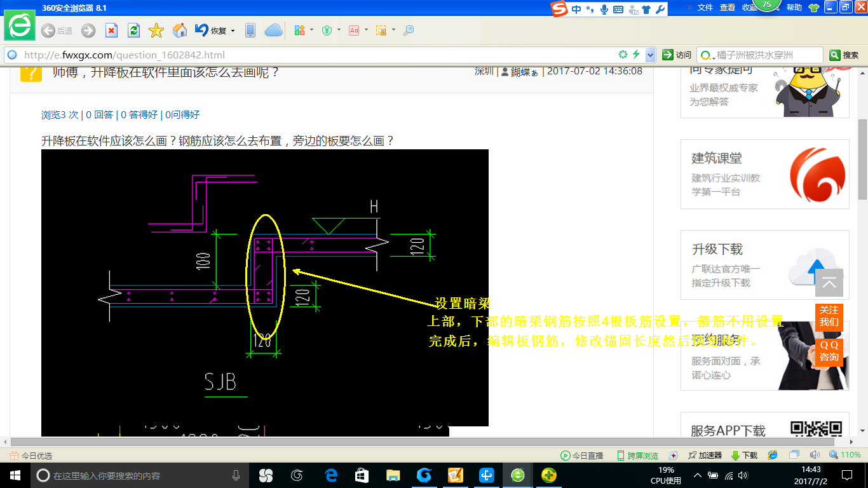Screen dimensions: 868x488
Task: Refresh the page with green arrows icon
Action: click(x=133, y=30)
